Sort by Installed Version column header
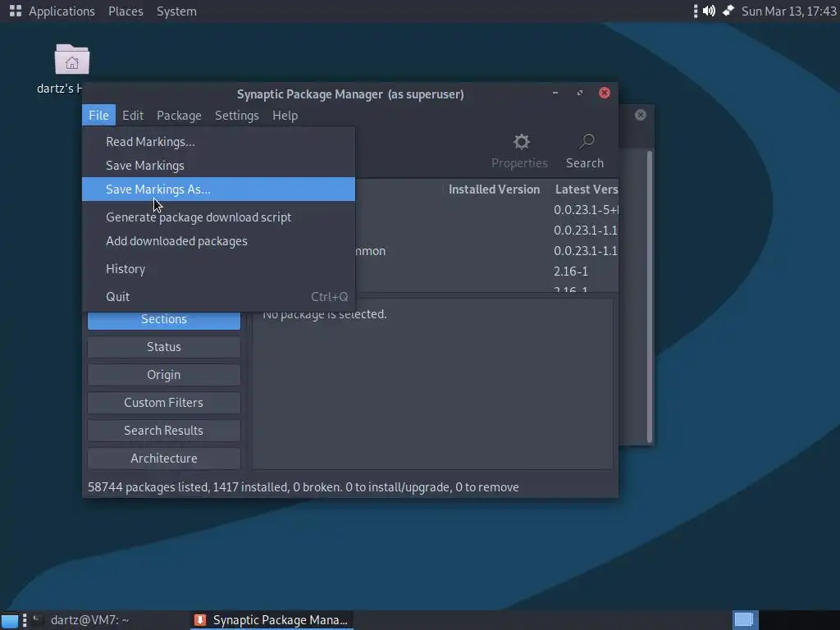Image resolution: width=840 pixels, height=630 pixels. pos(494,189)
